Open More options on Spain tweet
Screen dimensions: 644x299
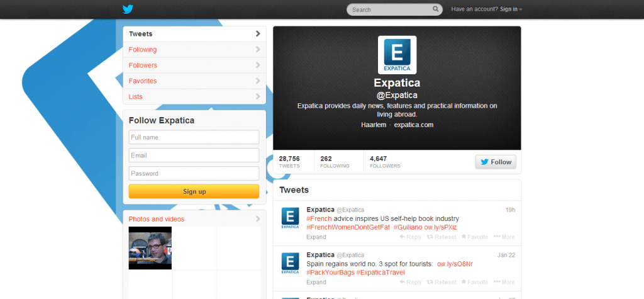[x=504, y=282]
